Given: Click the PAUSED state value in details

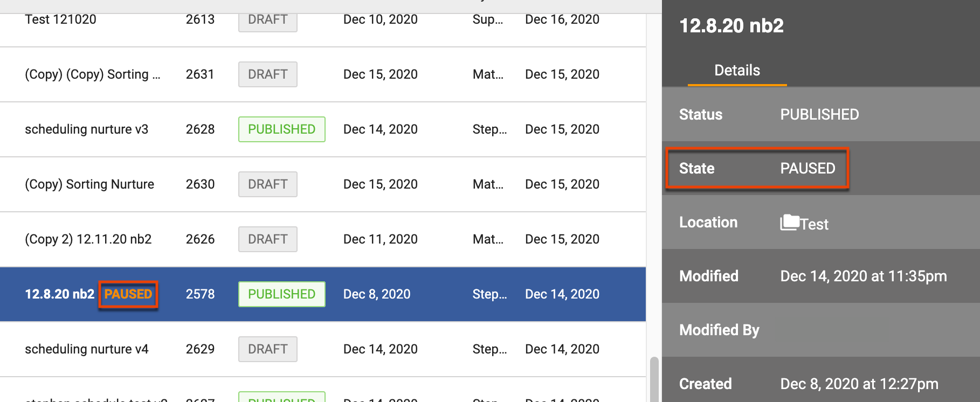Looking at the screenshot, I should (x=808, y=168).
